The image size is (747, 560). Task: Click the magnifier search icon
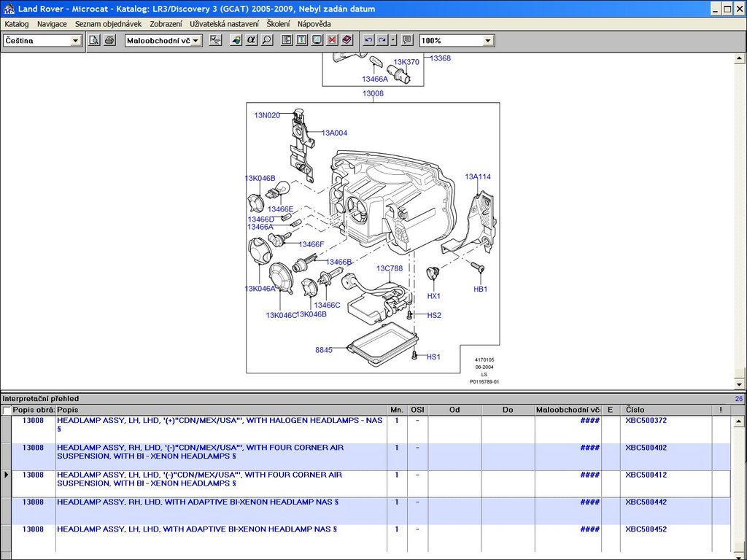267,40
